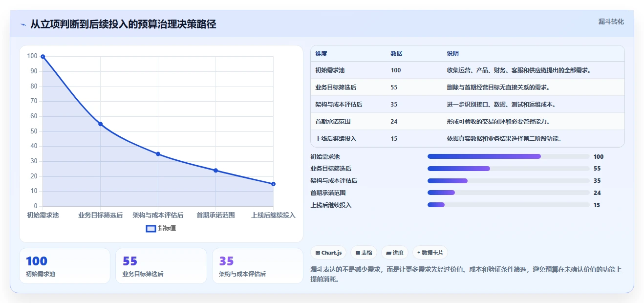The height and width of the screenshot is (303, 644).
Task: Click the y-axis tick label 50
Action: coord(34,131)
